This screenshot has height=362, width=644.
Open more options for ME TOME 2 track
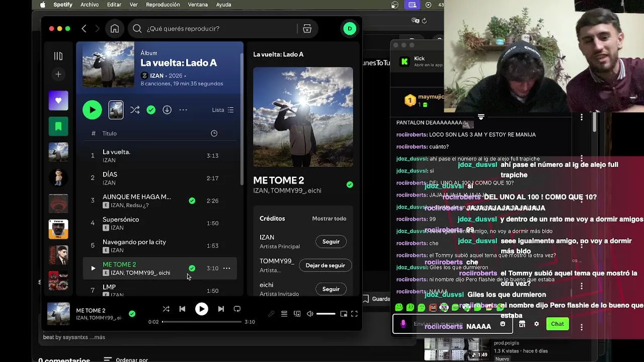(x=226, y=268)
